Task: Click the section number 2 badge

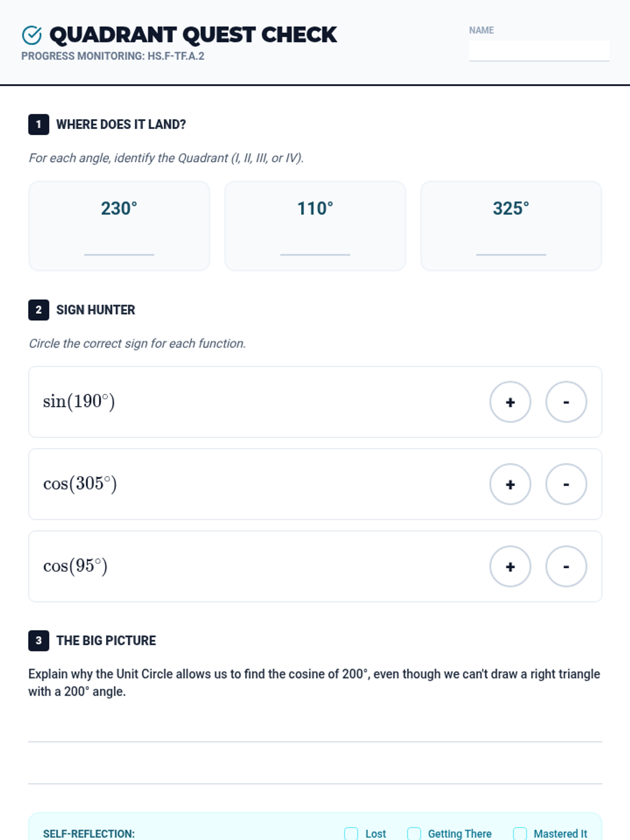Action: [39, 310]
